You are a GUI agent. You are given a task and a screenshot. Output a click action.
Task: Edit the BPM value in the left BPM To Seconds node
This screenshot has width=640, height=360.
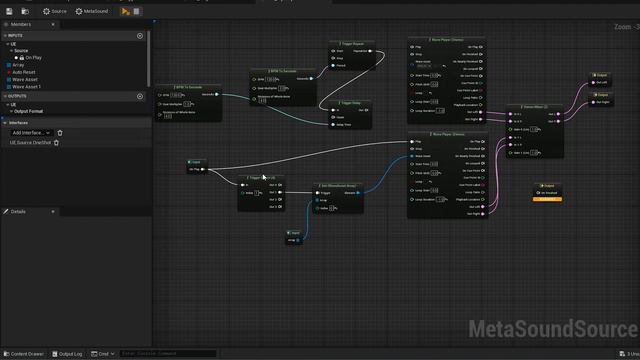tap(177, 95)
